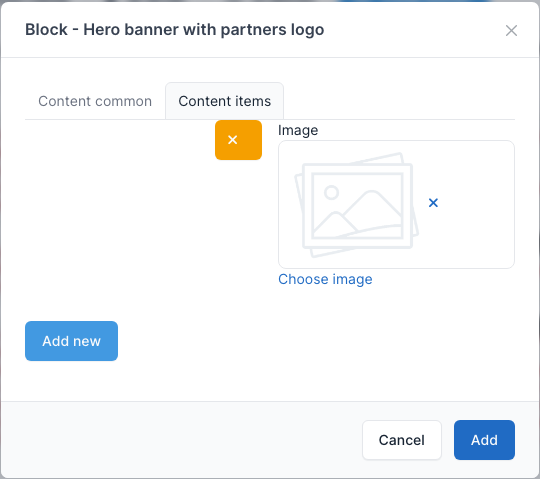The image size is (540, 479).
Task: Remove the content item with orange X button
Action: 238,140
